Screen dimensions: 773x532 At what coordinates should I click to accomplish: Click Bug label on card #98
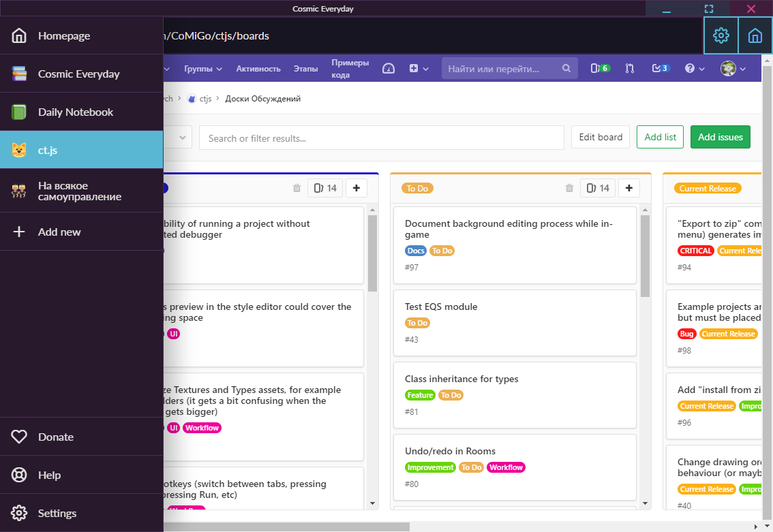pyautogui.click(x=686, y=334)
